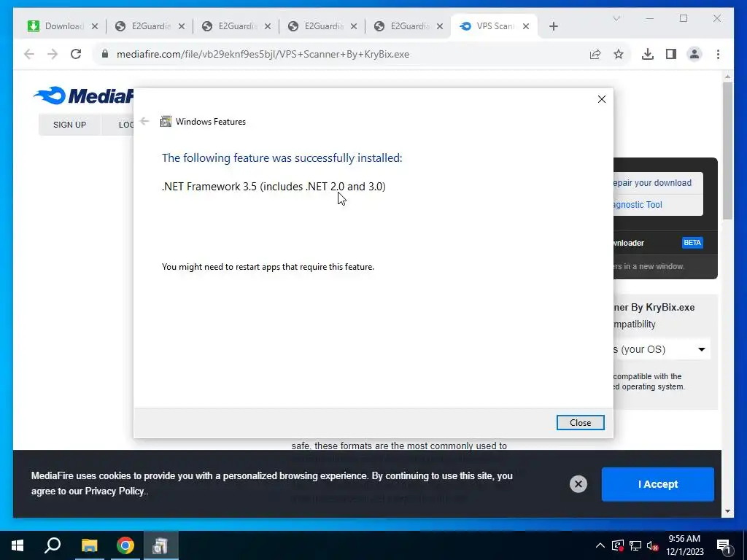Click the muted volume tray icon
This screenshot has height=560, width=747.
click(x=653, y=545)
